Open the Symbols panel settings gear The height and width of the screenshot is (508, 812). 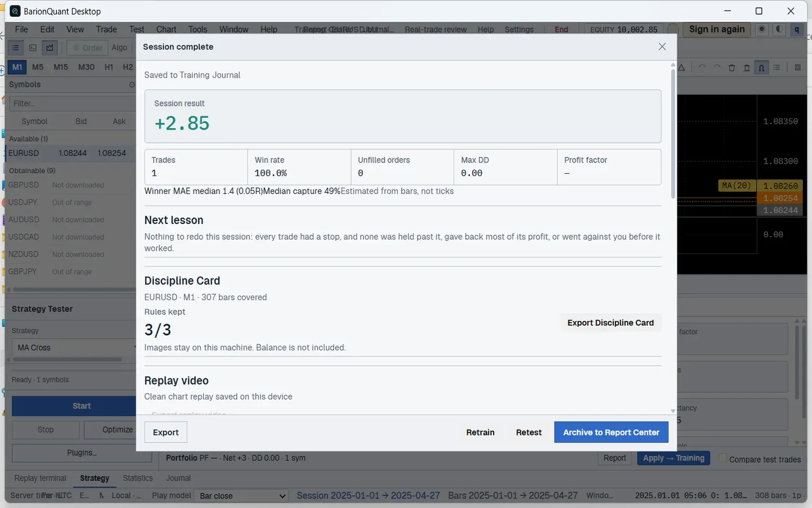[132, 84]
